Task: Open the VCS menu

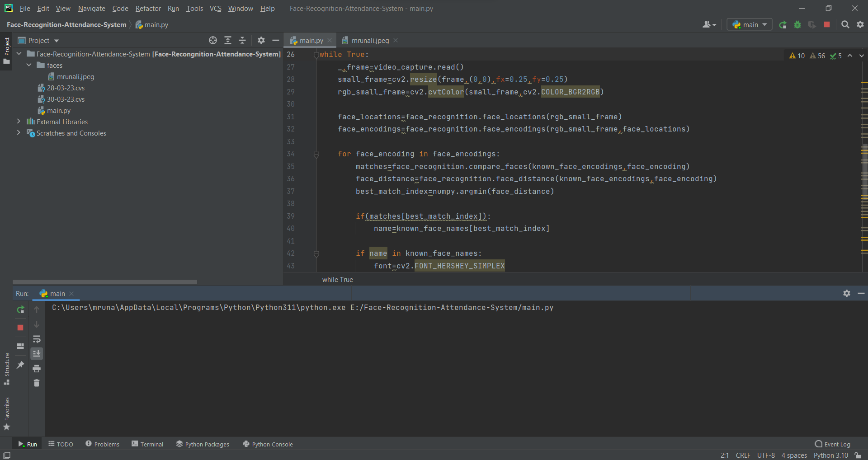Action: (x=216, y=9)
